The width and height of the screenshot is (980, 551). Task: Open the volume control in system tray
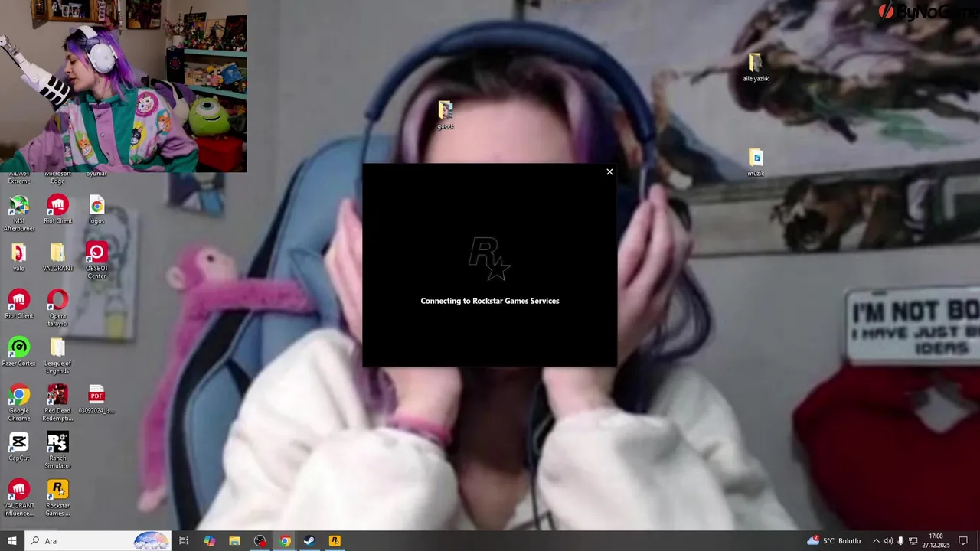coord(888,541)
